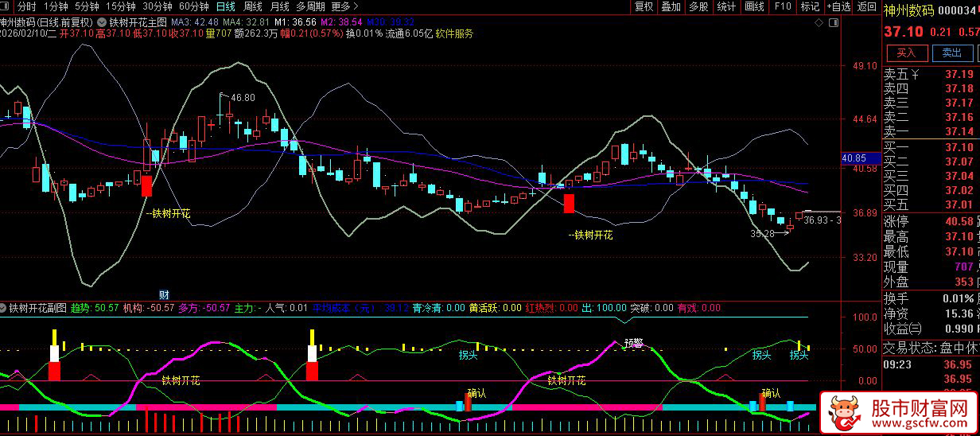Screen dimensions: 980x436
Task: Open the 统计 statistics tool
Action: [x=726, y=6]
